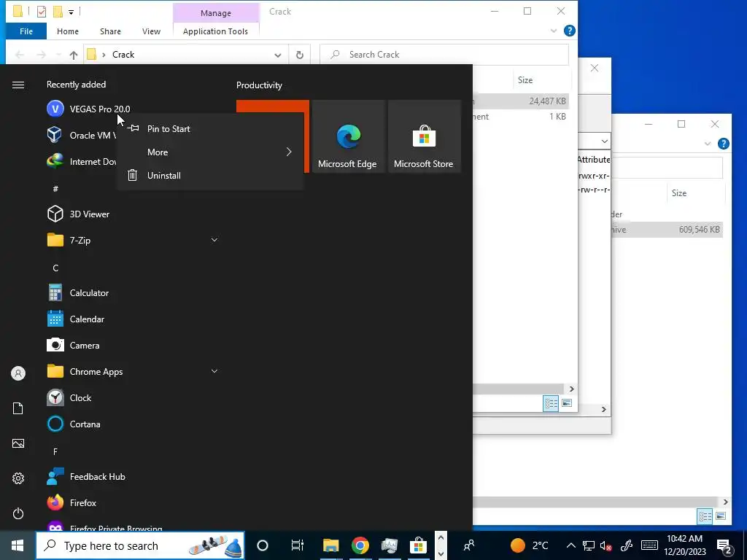This screenshot has width=747, height=560.
Task: Switch to the Share ribbon tab
Action: tap(110, 31)
